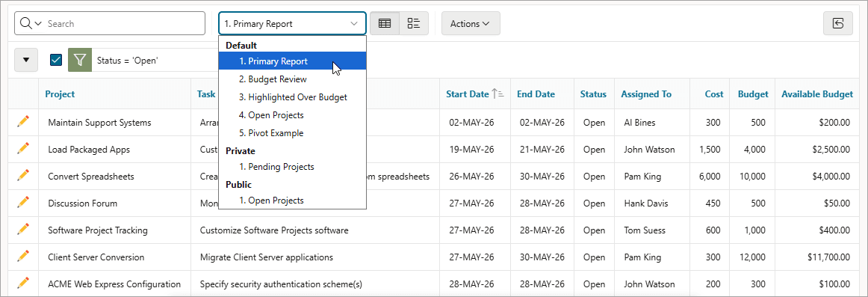Click the Hank Davis assignee cell
The width and height of the screenshot is (868, 297).
(652, 203)
